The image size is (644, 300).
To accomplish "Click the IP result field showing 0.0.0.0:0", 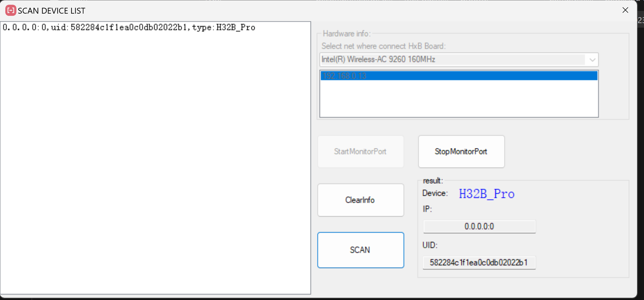I will [x=479, y=227].
